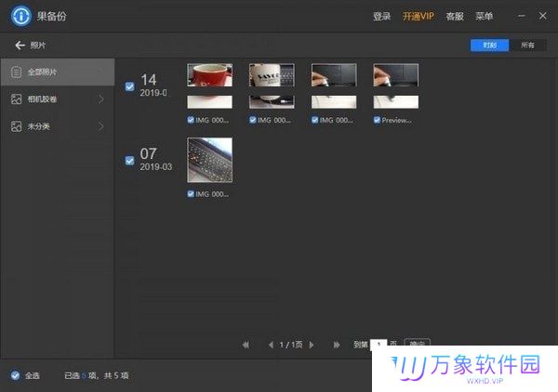The height and width of the screenshot is (392, 558).
Task: Click the 全部照片 clipboard icon
Action: (x=16, y=72)
